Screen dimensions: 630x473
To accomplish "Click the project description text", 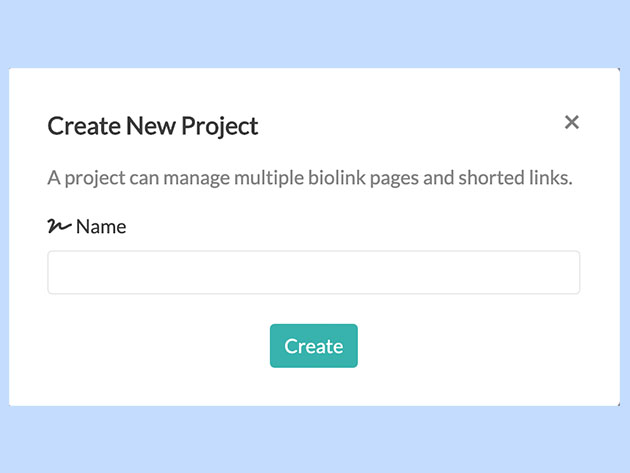I will [x=309, y=179].
